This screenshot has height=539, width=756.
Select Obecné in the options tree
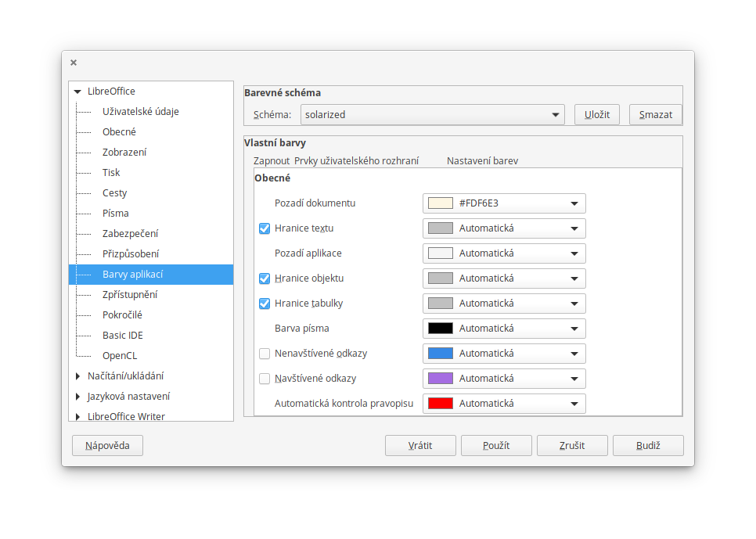(x=119, y=131)
